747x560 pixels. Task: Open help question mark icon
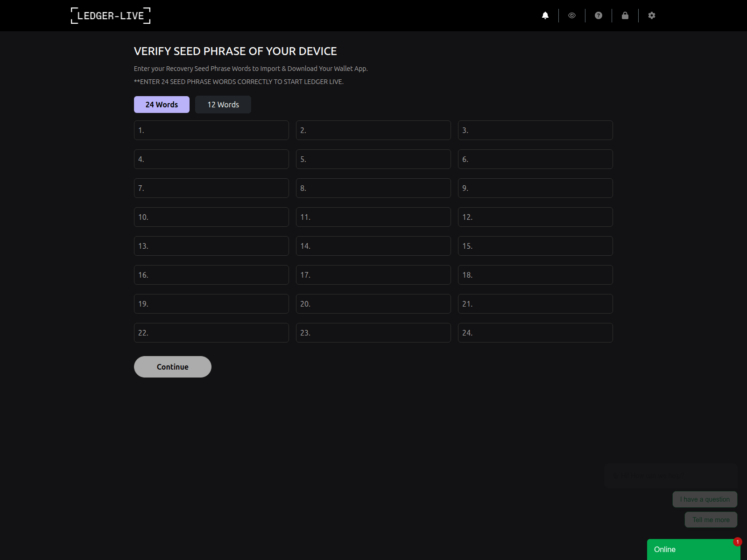599,15
